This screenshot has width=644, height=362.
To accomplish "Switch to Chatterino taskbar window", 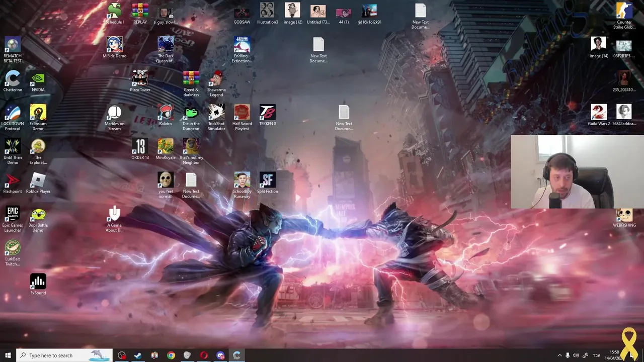I will point(237,355).
